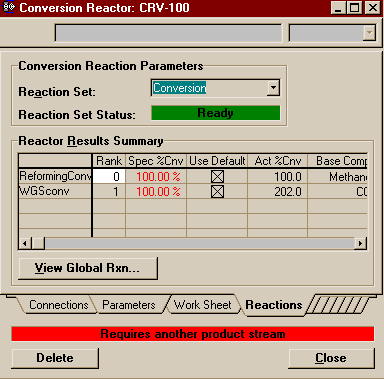Expand the top-right gray dropdown
The image size is (384, 379).
click(x=369, y=33)
